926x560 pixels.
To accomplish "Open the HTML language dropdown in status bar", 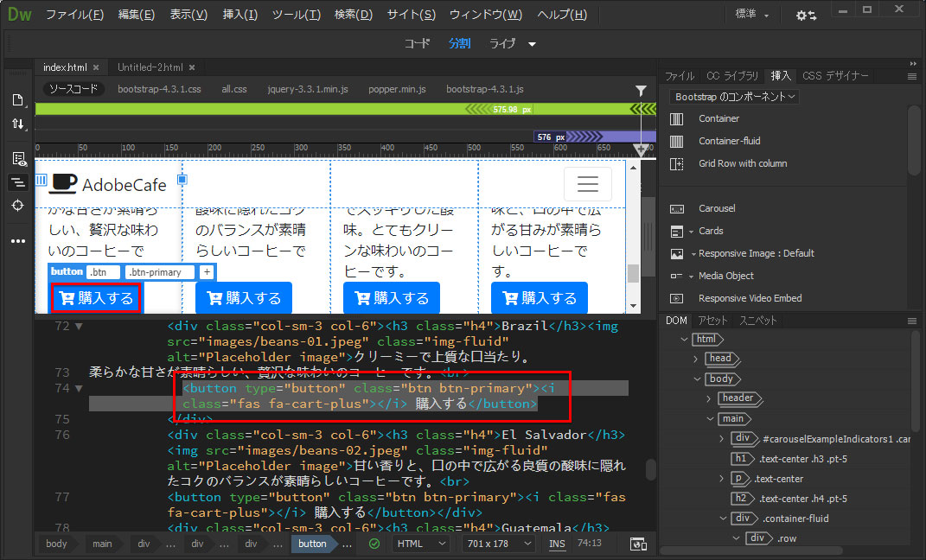I will pyautogui.click(x=421, y=544).
